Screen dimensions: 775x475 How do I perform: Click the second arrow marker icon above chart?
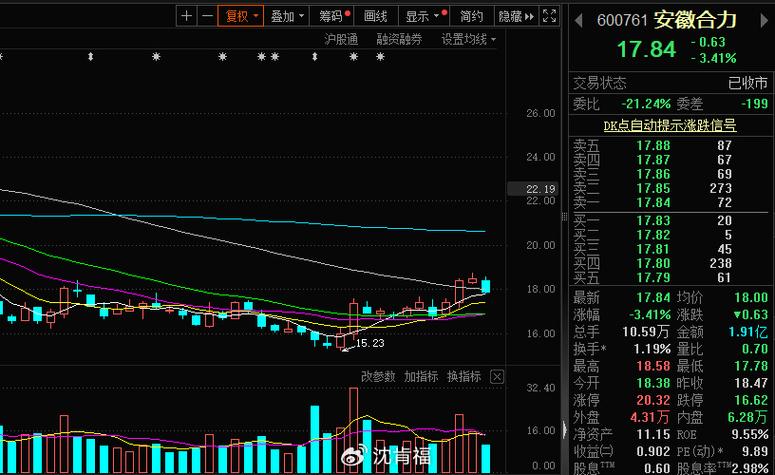point(315,57)
